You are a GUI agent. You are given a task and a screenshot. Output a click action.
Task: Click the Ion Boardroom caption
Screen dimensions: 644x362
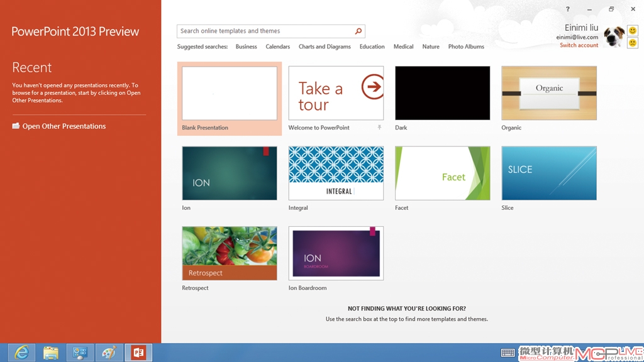point(308,288)
